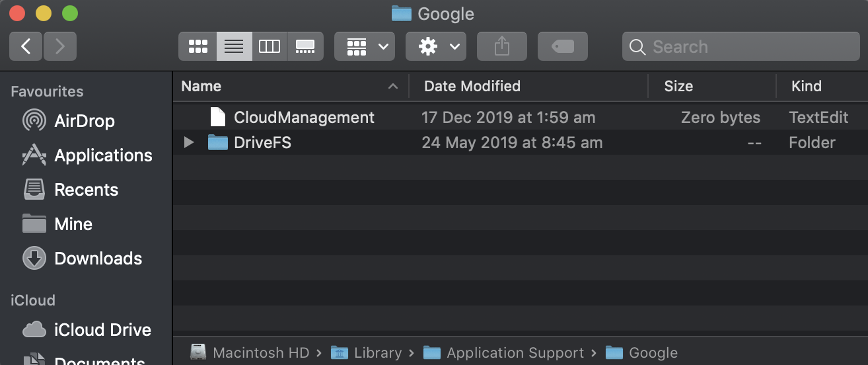Click Application Support in the path bar
Screen dimensions: 868x365
tap(515, 353)
